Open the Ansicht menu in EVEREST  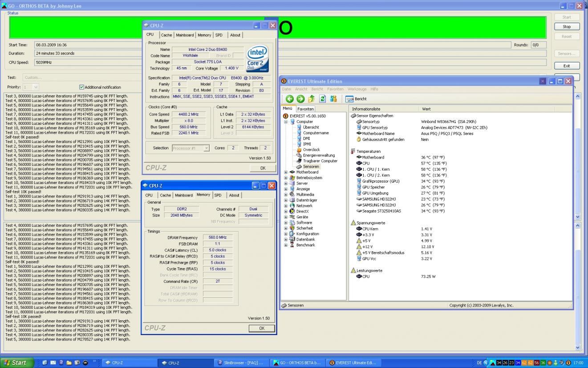[301, 89]
